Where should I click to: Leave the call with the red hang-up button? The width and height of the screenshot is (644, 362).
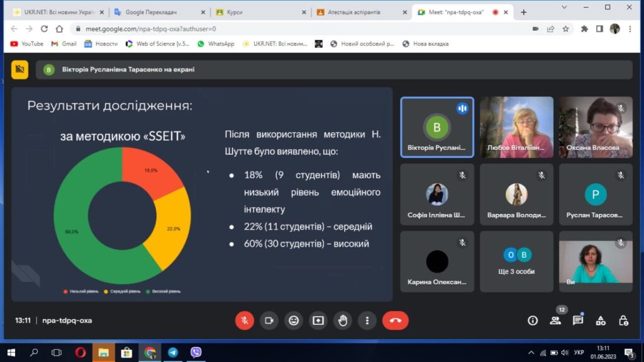(x=395, y=320)
